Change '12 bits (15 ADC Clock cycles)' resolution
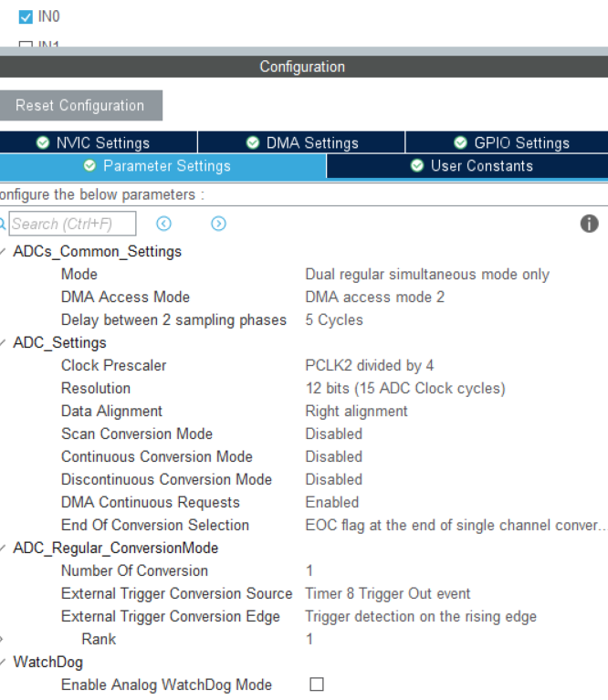The height and width of the screenshot is (700, 608). coord(405,389)
